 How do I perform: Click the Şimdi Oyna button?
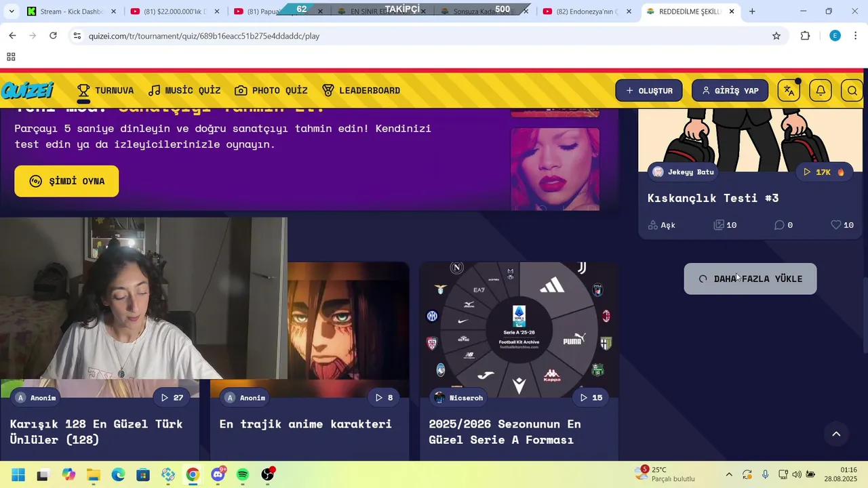coord(66,181)
